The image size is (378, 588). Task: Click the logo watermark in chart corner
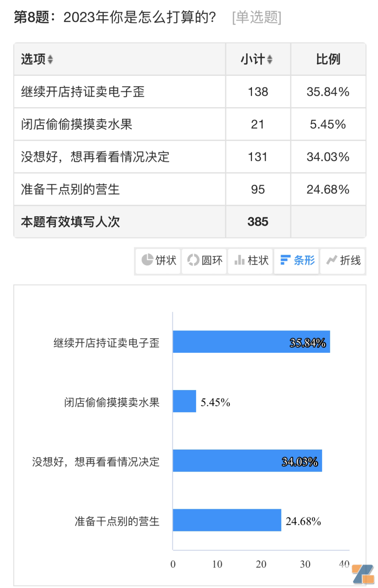(363, 574)
